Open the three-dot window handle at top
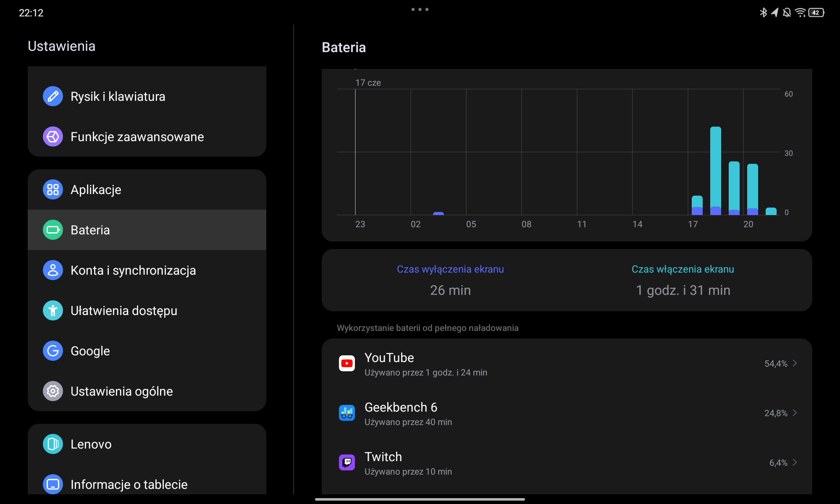Image resolution: width=840 pixels, height=504 pixels. coord(420,9)
